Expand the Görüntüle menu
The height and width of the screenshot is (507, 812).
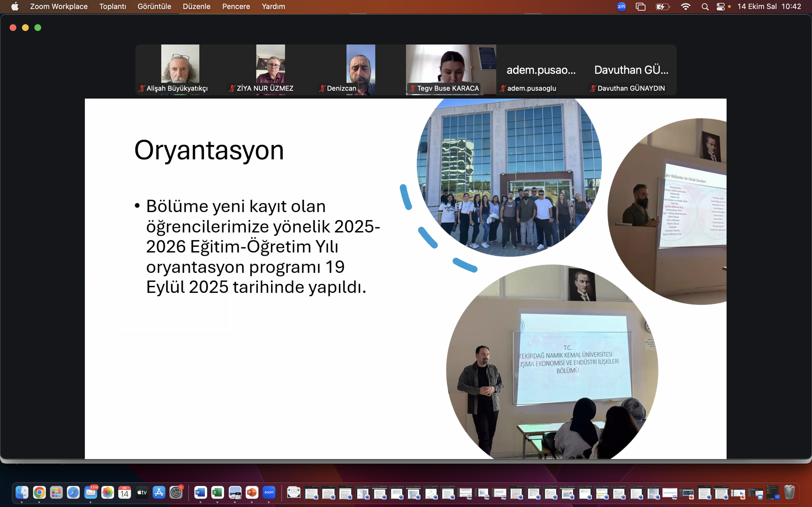pyautogui.click(x=154, y=6)
